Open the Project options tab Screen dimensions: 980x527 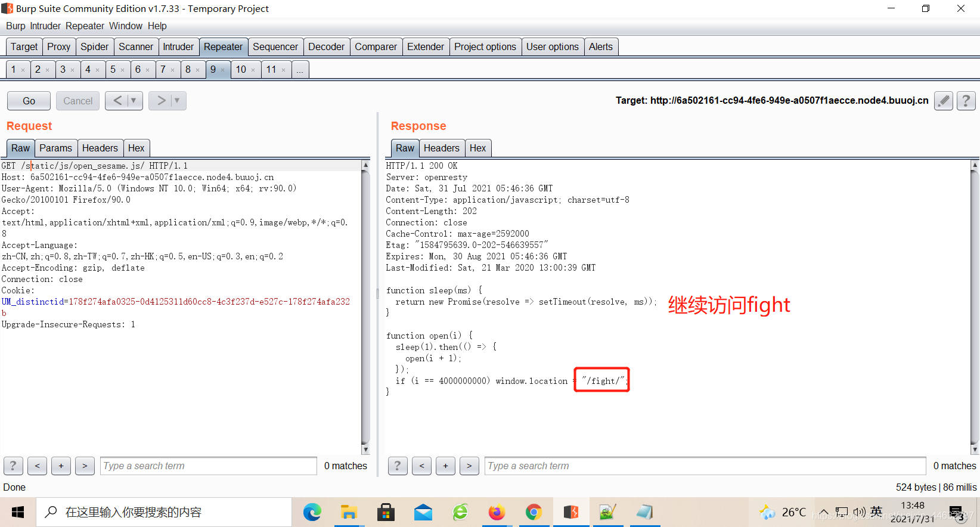(x=485, y=46)
